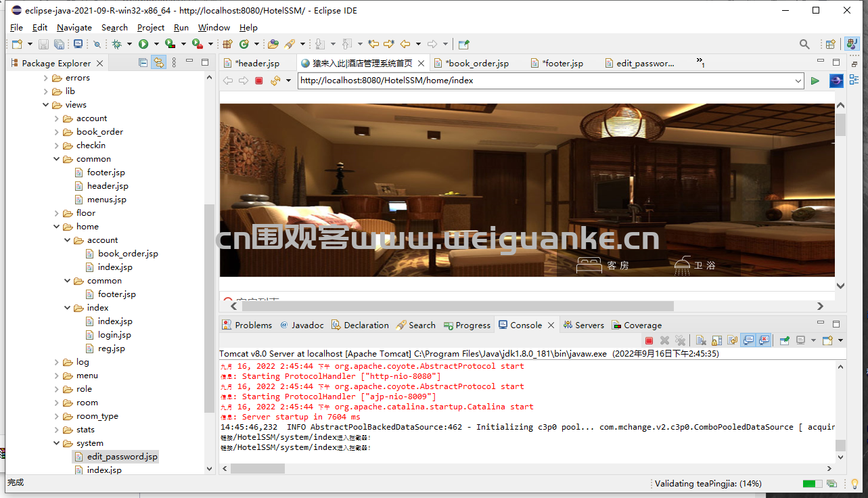Refresh the internal browser page

pos(275,81)
